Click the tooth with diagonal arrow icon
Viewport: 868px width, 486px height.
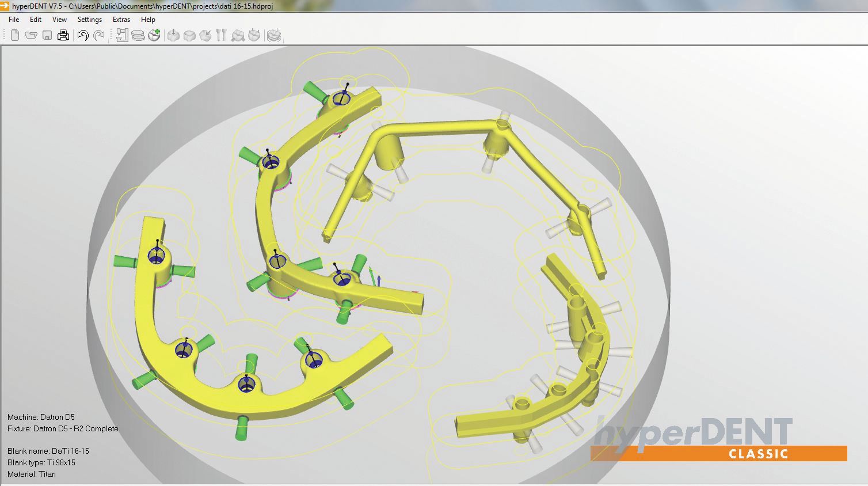205,35
